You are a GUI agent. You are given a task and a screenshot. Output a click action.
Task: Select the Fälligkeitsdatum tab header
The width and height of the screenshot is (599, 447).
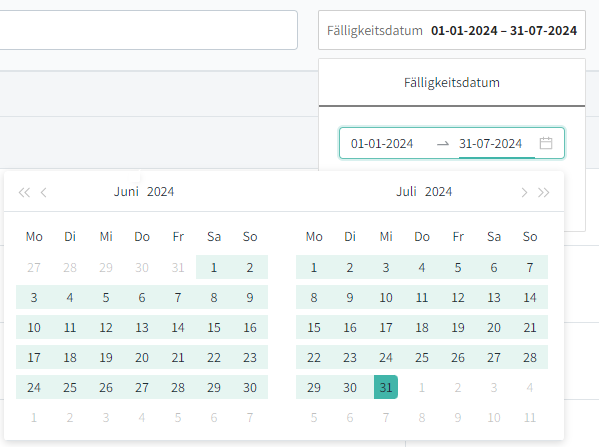click(x=452, y=83)
